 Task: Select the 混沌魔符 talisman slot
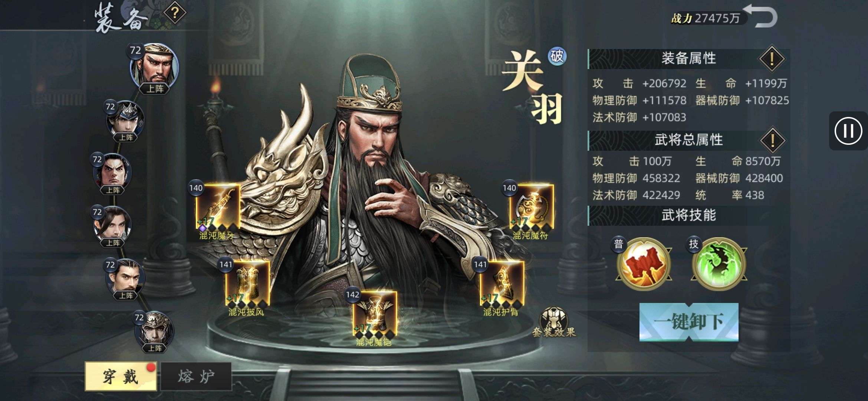531,206
